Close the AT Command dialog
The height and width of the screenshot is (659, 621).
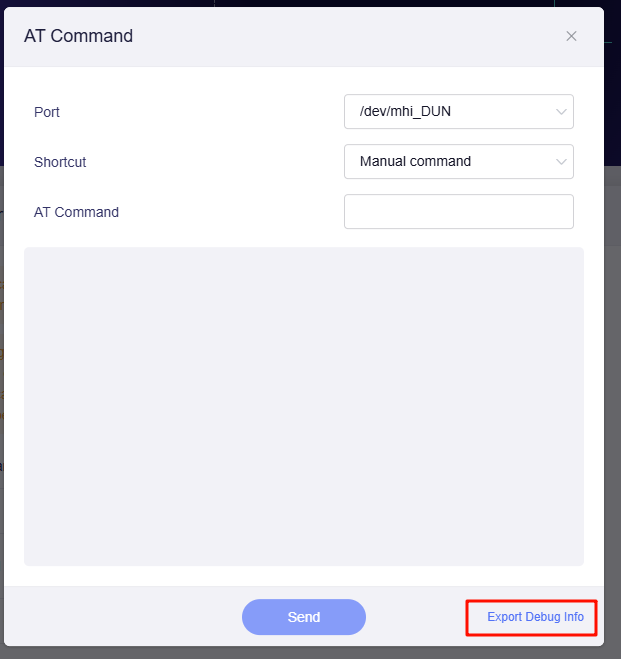571,36
